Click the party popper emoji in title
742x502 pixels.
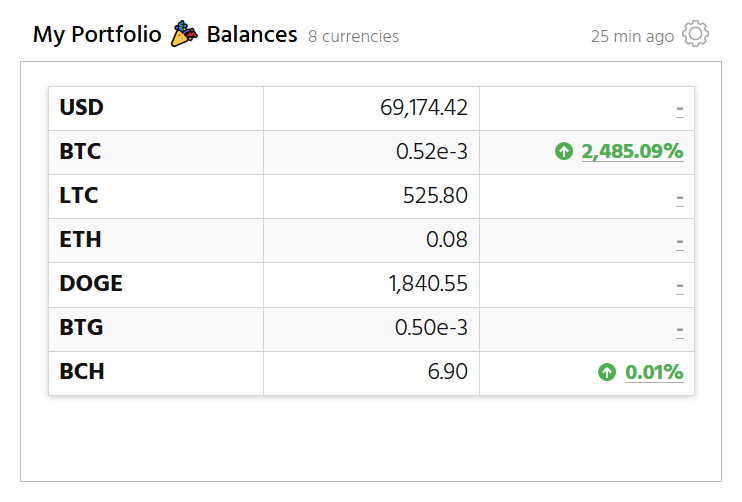(x=184, y=35)
